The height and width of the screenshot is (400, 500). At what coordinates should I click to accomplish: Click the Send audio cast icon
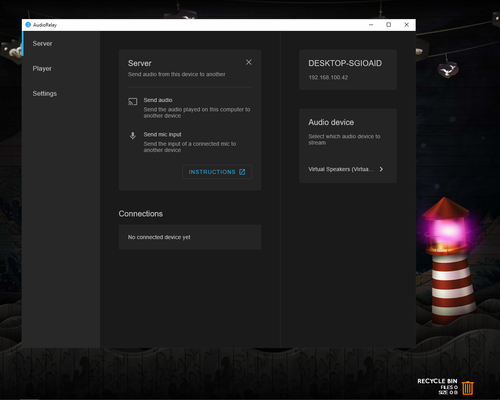(x=133, y=102)
